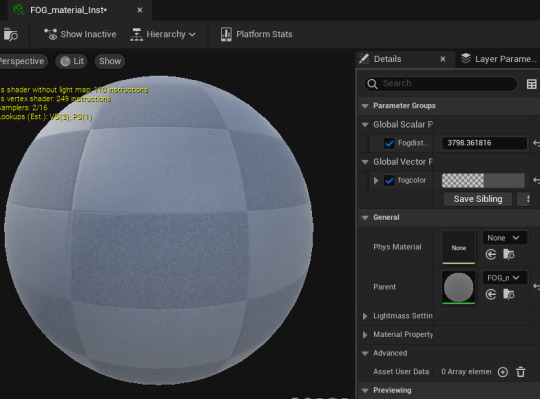Image resolution: width=540 pixels, height=399 pixels.
Task: Open Platform Stats
Action: [257, 34]
